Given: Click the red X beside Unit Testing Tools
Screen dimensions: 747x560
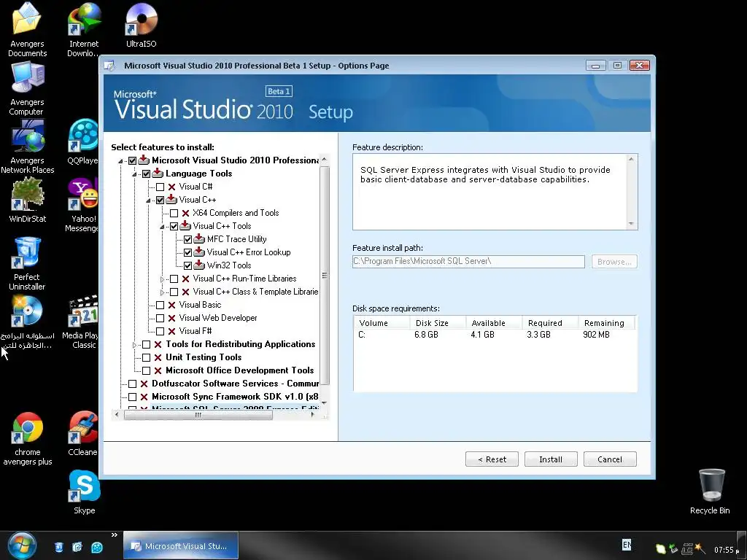Looking at the screenshot, I should [x=158, y=357].
